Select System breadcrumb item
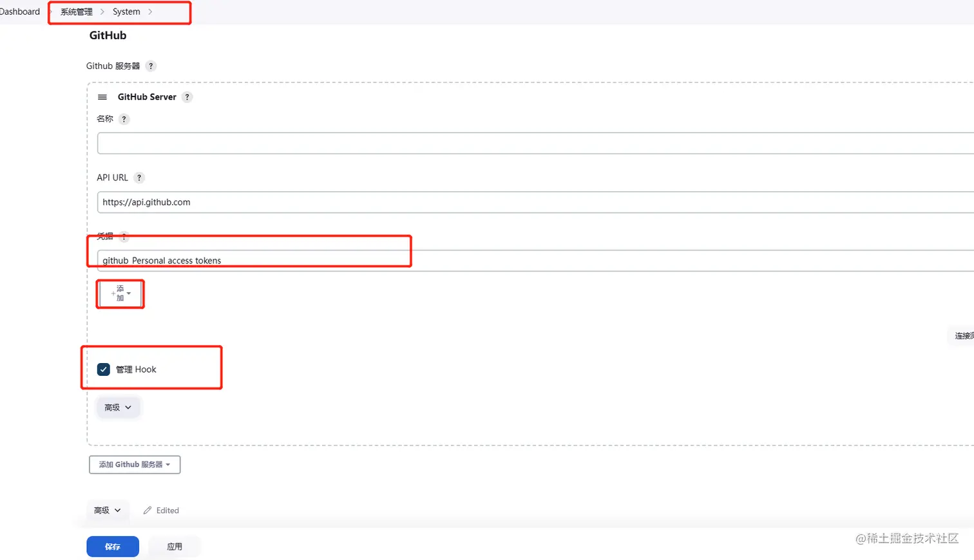974x560 pixels. click(126, 12)
